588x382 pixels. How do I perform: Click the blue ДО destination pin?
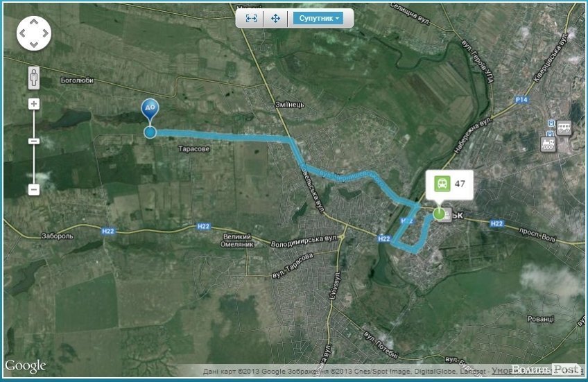tap(150, 110)
